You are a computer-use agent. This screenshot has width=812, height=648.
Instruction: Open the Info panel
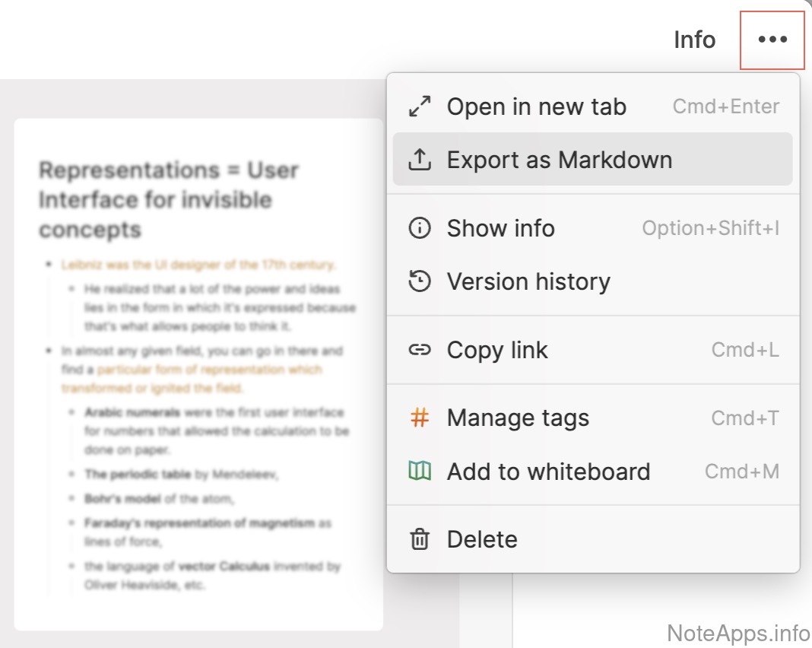coord(694,40)
